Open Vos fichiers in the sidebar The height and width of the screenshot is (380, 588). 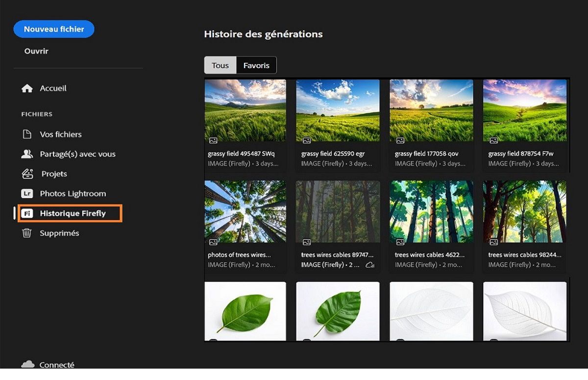coord(61,134)
